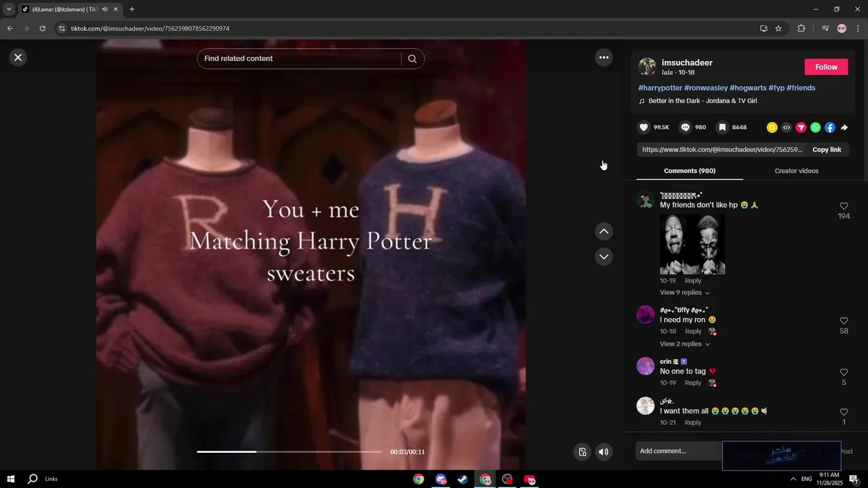Share video to WhatsApp
Image resolution: width=868 pixels, height=488 pixels.
tap(815, 127)
